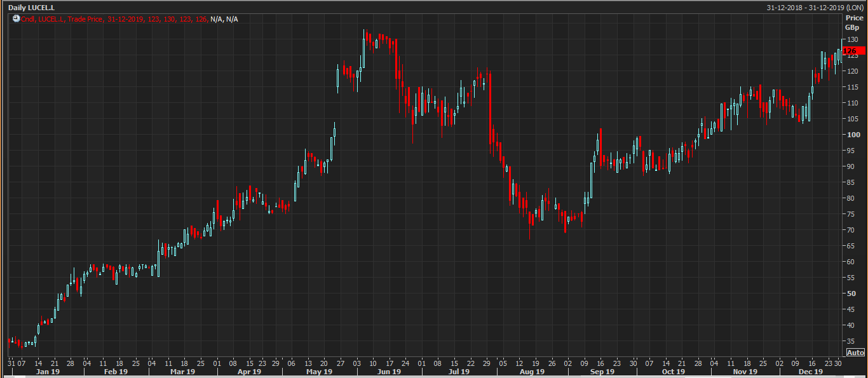Click the bold 50 price axis label
Viewport: 868px width, 378px height.
[x=851, y=294]
